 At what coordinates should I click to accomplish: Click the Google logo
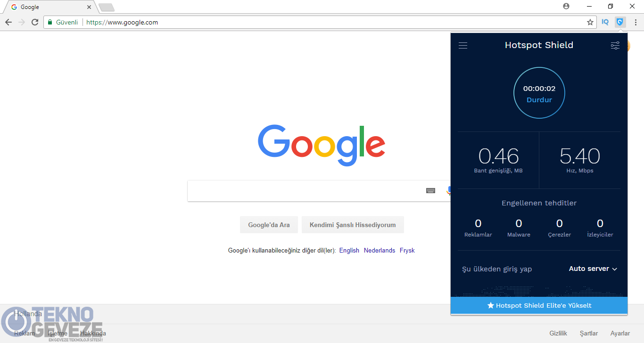click(322, 145)
